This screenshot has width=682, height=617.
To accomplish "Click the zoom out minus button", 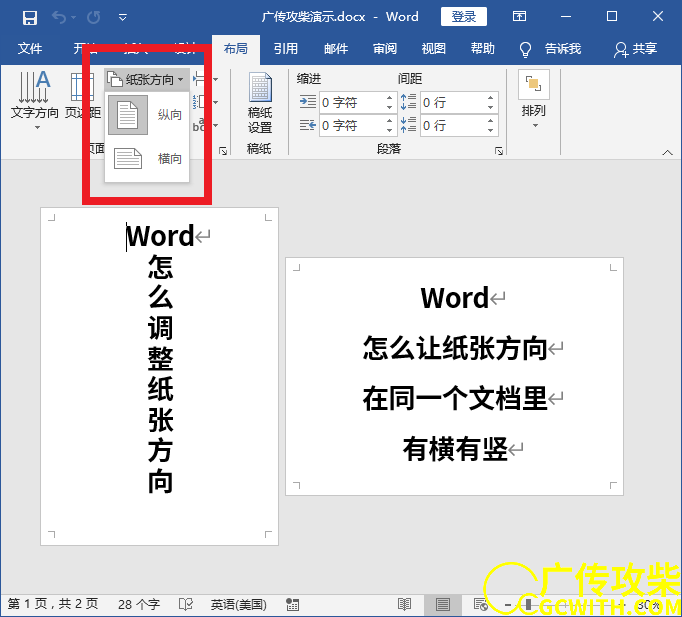I will (508, 605).
